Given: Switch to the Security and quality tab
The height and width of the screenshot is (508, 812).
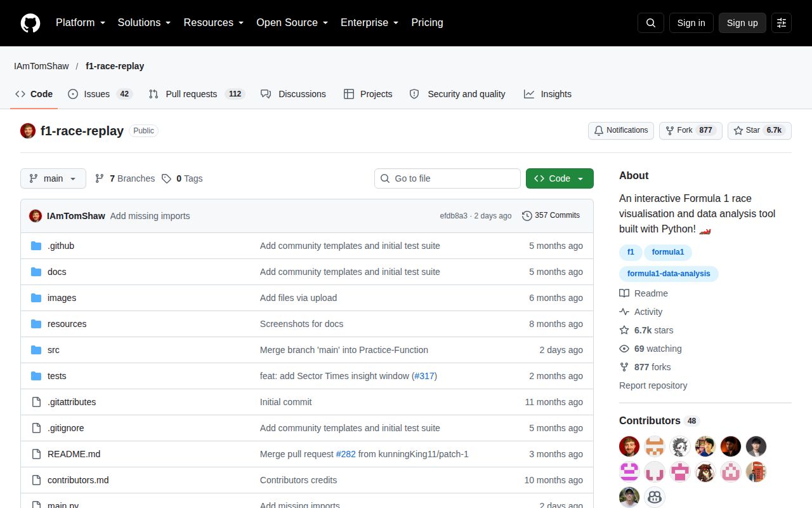Looking at the screenshot, I should point(457,94).
